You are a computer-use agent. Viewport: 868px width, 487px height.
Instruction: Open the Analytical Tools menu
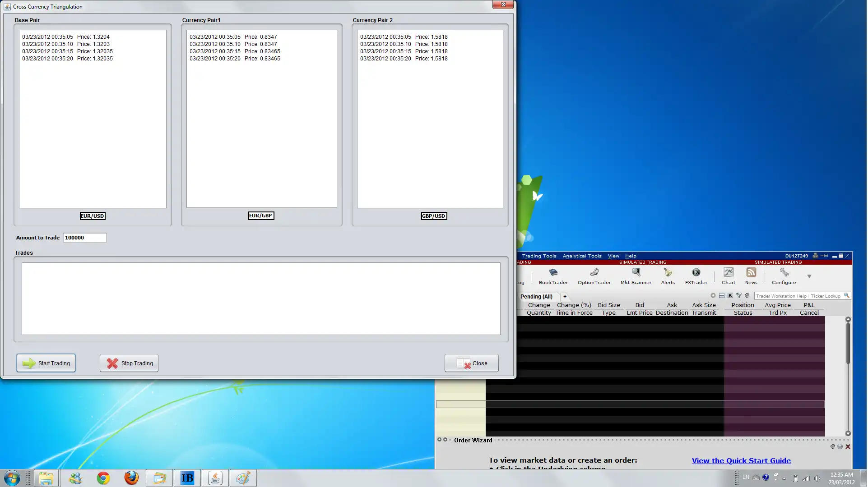[582, 256]
